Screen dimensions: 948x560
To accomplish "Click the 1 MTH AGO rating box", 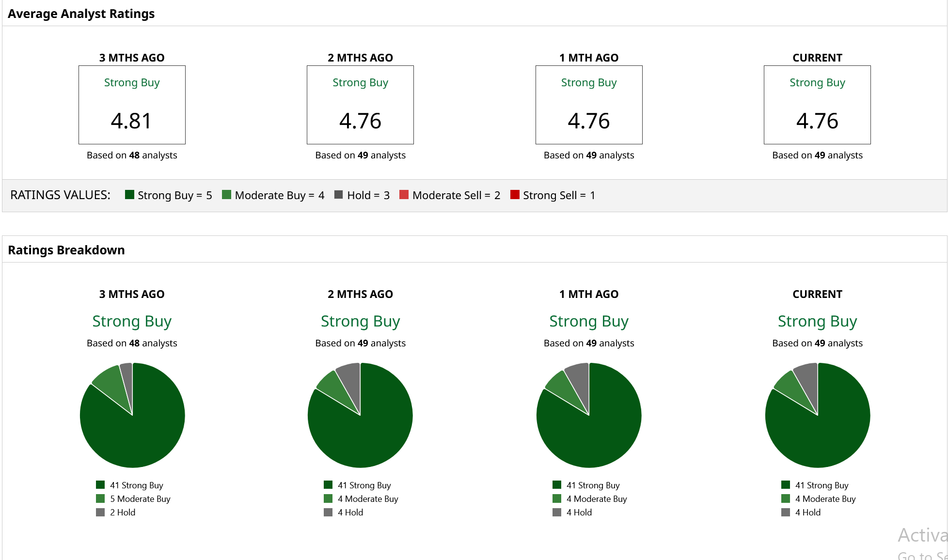I will (x=589, y=105).
